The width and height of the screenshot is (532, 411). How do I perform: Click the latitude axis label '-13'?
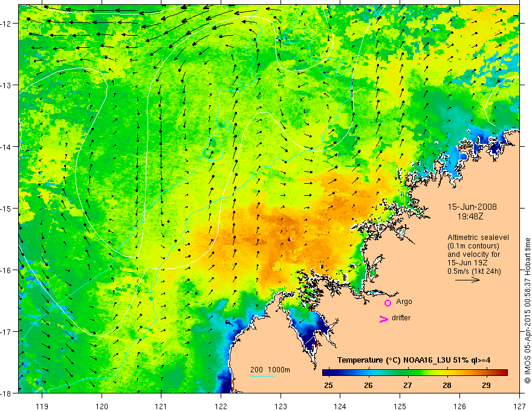point(6,85)
